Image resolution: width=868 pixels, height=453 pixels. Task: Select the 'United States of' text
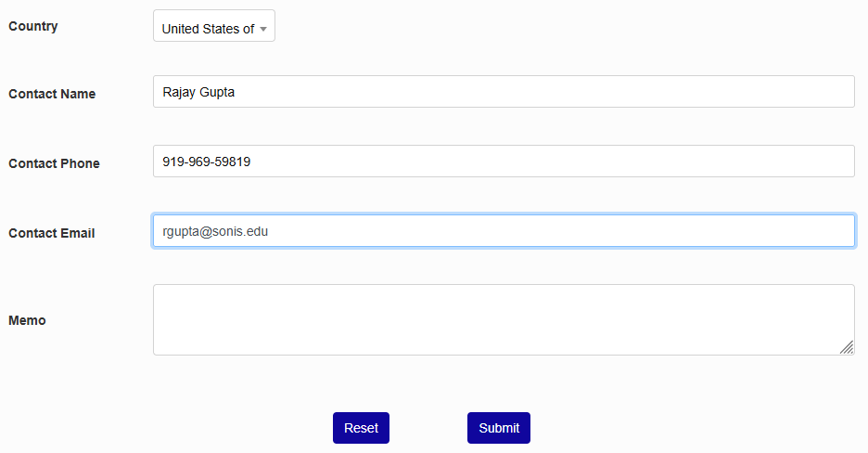pos(207,29)
